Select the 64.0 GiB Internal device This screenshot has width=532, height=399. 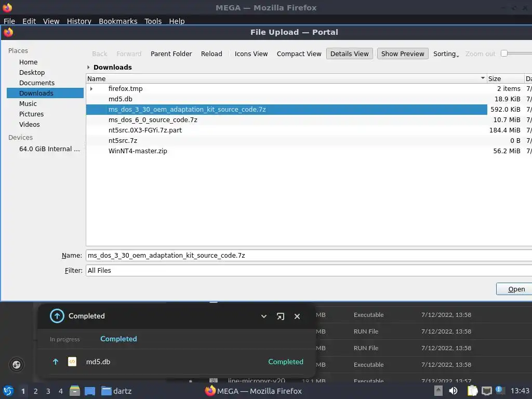(x=45, y=149)
